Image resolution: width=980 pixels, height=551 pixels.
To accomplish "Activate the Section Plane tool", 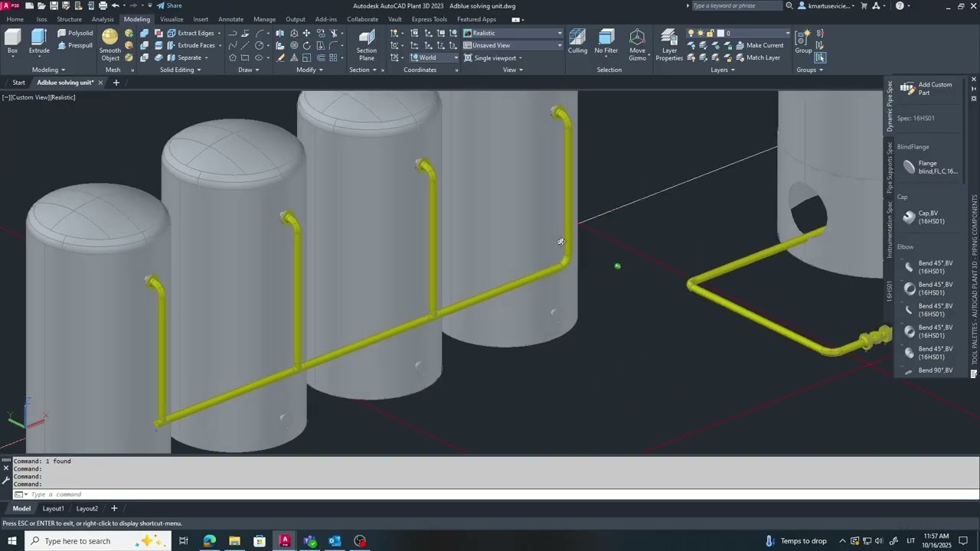I will pyautogui.click(x=367, y=45).
